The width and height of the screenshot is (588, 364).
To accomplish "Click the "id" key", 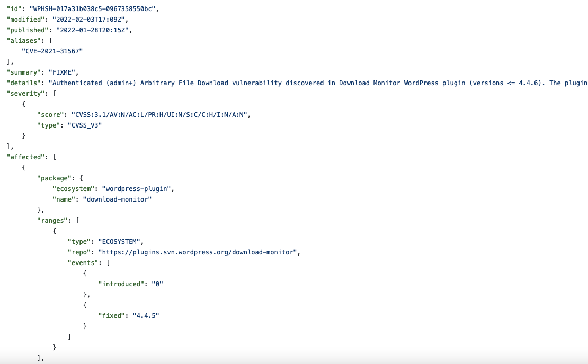I will pyautogui.click(x=14, y=8).
